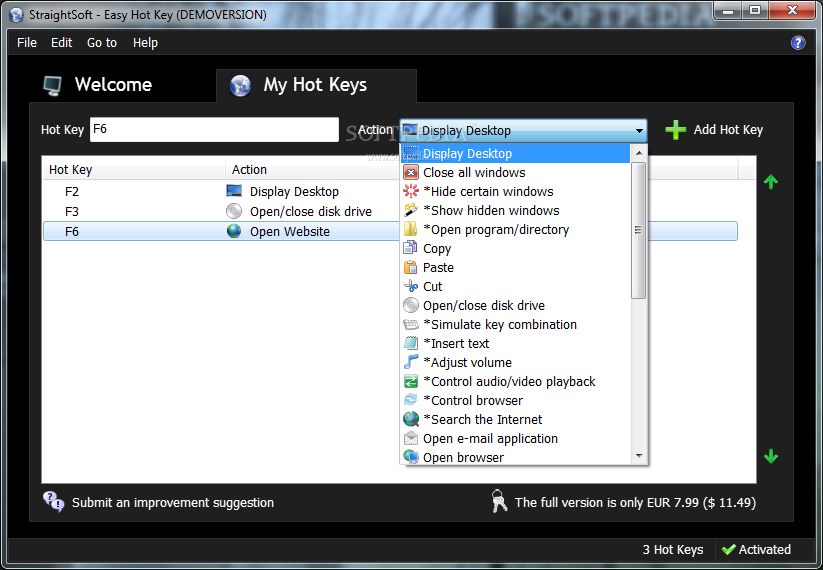Click the dropdown scrollbar down arrow
Image resolution: width=823 pixels, height=570 pixels.
tap(639, 456)
